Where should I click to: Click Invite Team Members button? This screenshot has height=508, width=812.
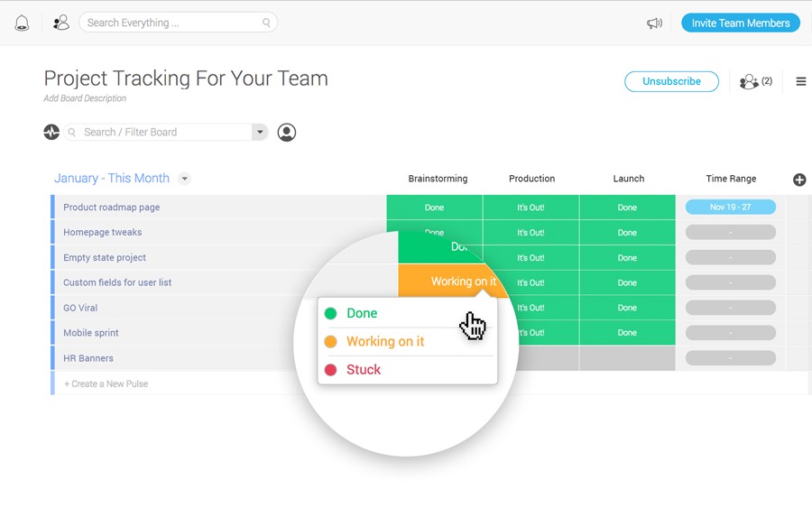pos(741,23)
